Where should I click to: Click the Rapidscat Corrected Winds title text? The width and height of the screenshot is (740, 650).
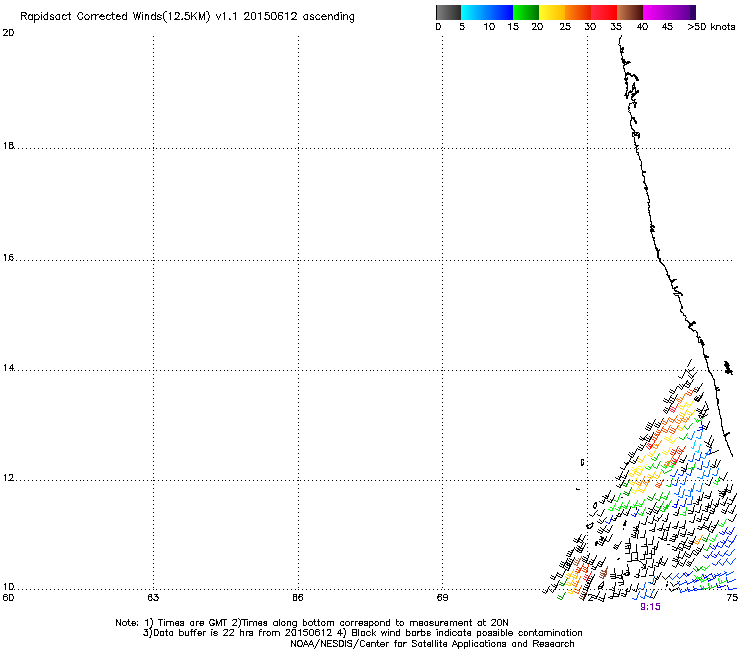(x=187, y=17)
